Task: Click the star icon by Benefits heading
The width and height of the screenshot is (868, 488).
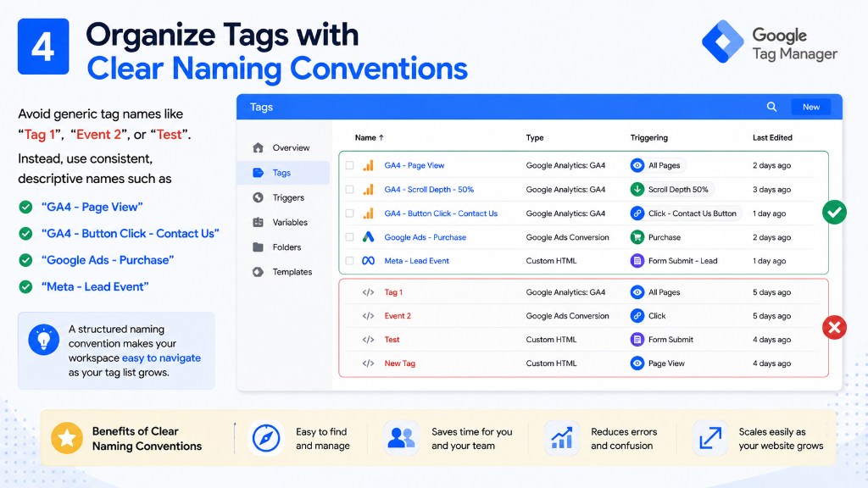Action: pos(67,438)
